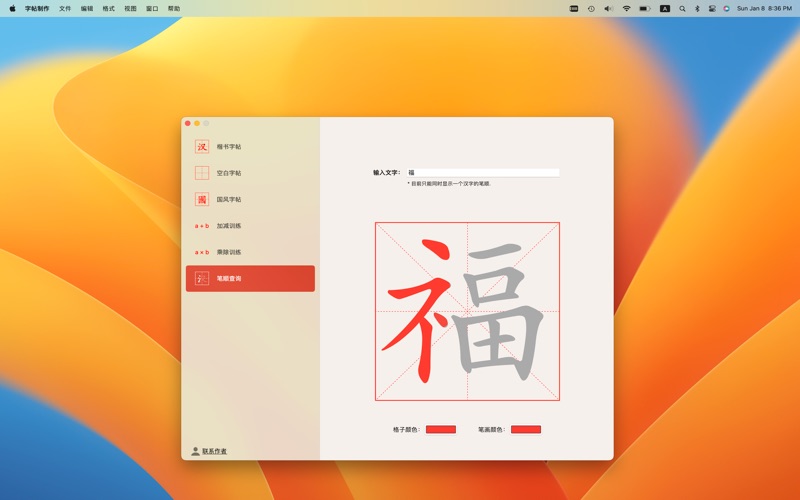The width and height of the screenshot is (800, 500).
Task: Open the 笔画颜色 red color swatch
Action: pyautogui.click(x=526, y=430)
